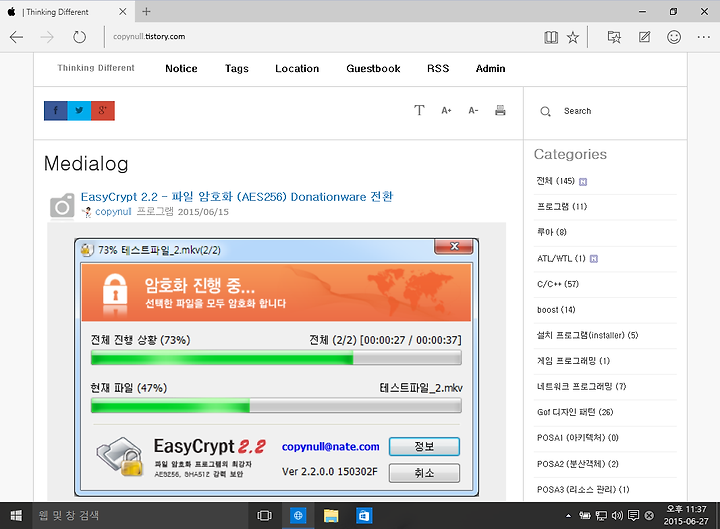Switch to Edge browser taskbar icon
720x529 pixels.
(x=298, y=516)
